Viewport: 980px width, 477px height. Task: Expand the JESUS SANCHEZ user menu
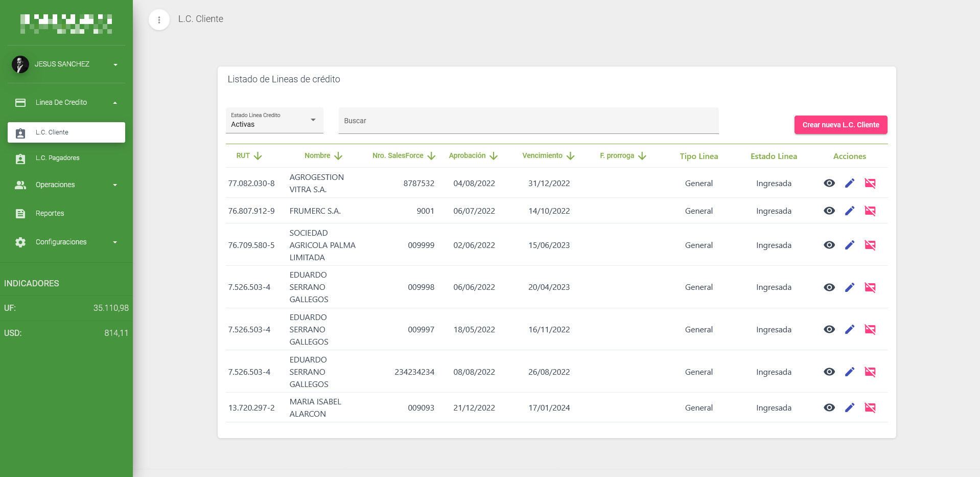(x=66, y=64)
